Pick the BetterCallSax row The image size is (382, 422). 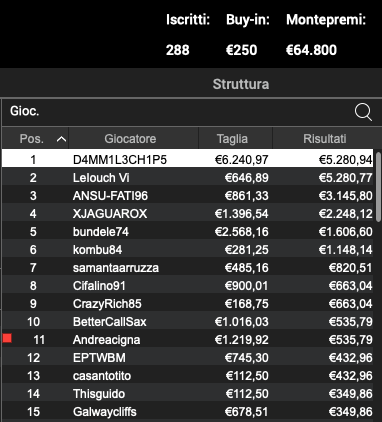click(188, 321)
